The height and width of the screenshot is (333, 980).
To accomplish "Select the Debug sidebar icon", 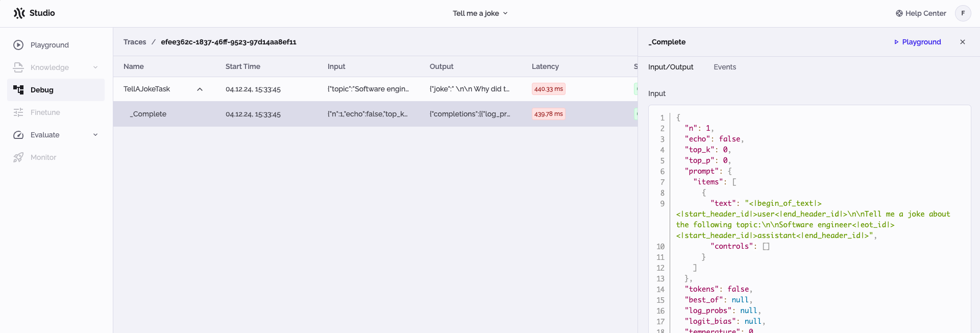I will click(18, 90).
